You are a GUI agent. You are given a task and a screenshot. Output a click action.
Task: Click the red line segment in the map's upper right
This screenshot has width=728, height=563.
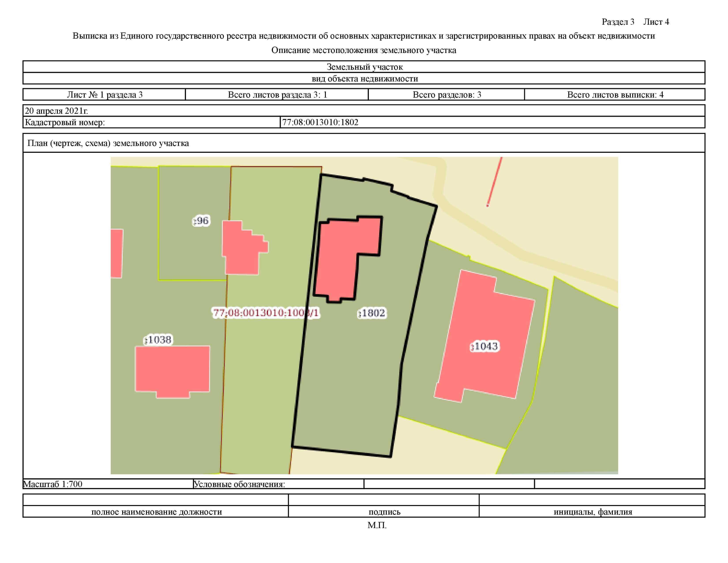[495, 181]
